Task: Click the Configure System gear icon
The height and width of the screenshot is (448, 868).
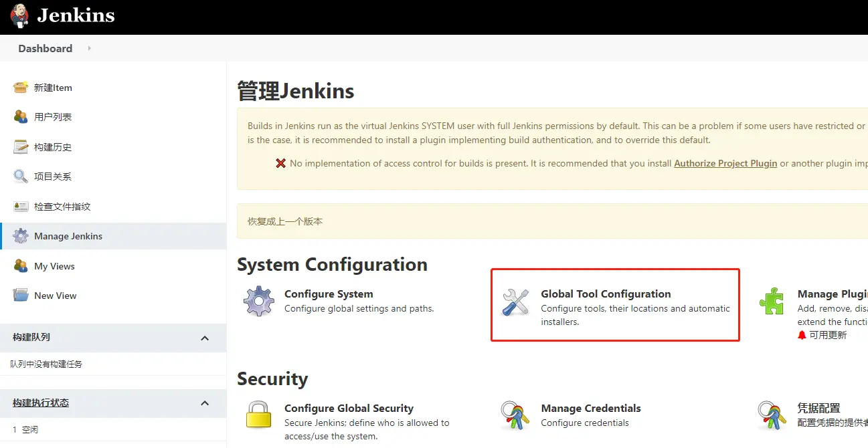Action: pos(258,302)
